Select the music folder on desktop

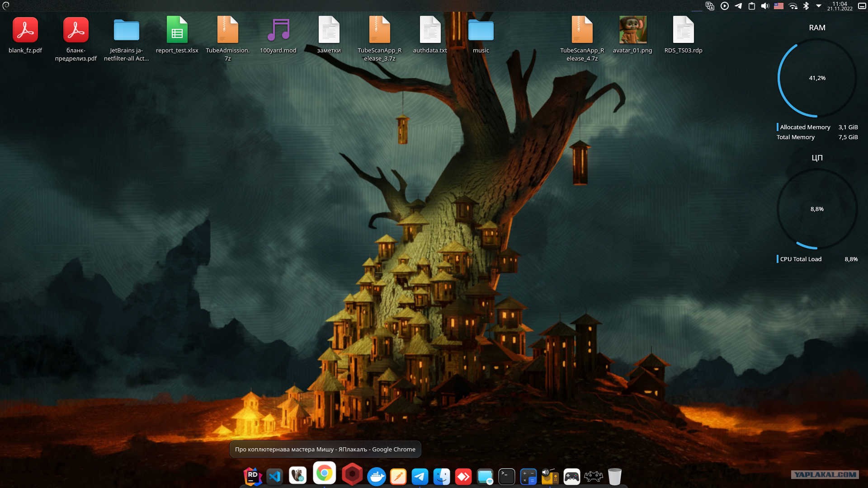pos(481,35)
